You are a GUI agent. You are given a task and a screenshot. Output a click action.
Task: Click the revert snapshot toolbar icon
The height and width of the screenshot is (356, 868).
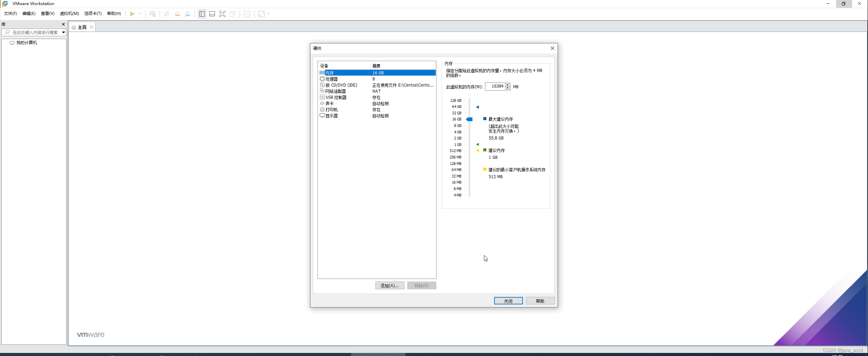(x=177, y=14)
